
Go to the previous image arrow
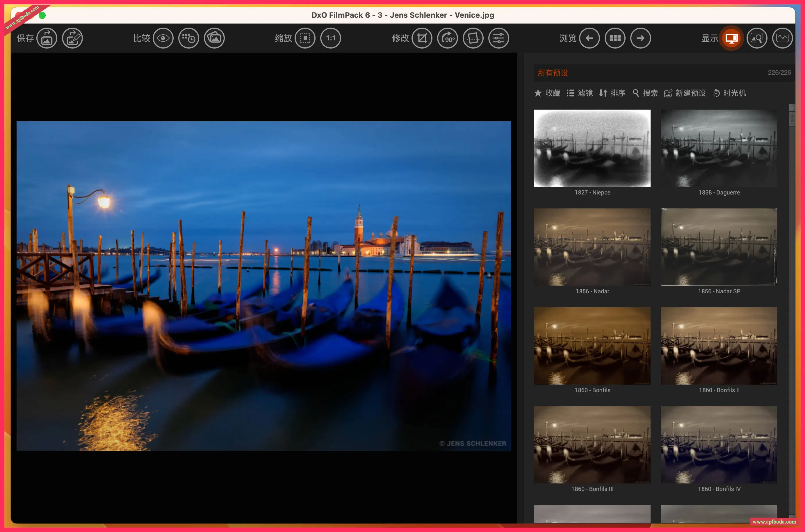coord(589,38)
